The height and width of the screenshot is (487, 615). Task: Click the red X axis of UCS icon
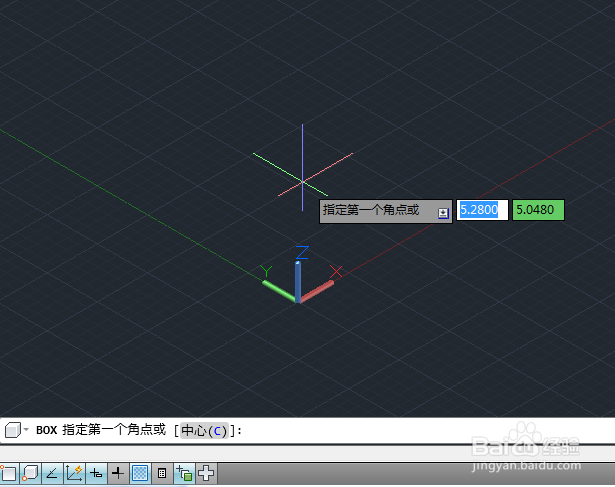(x=317, y=291)
